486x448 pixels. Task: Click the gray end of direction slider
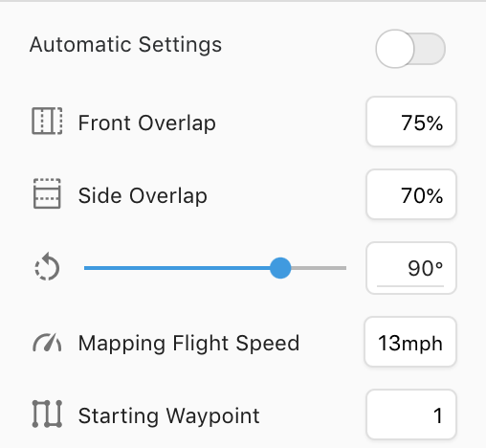coord(319,268)
